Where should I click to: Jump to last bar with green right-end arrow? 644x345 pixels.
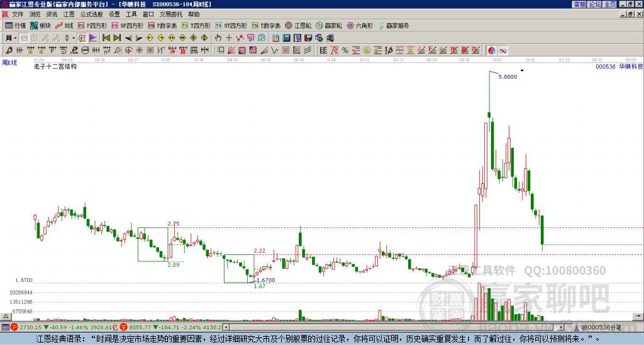point(117,38)
